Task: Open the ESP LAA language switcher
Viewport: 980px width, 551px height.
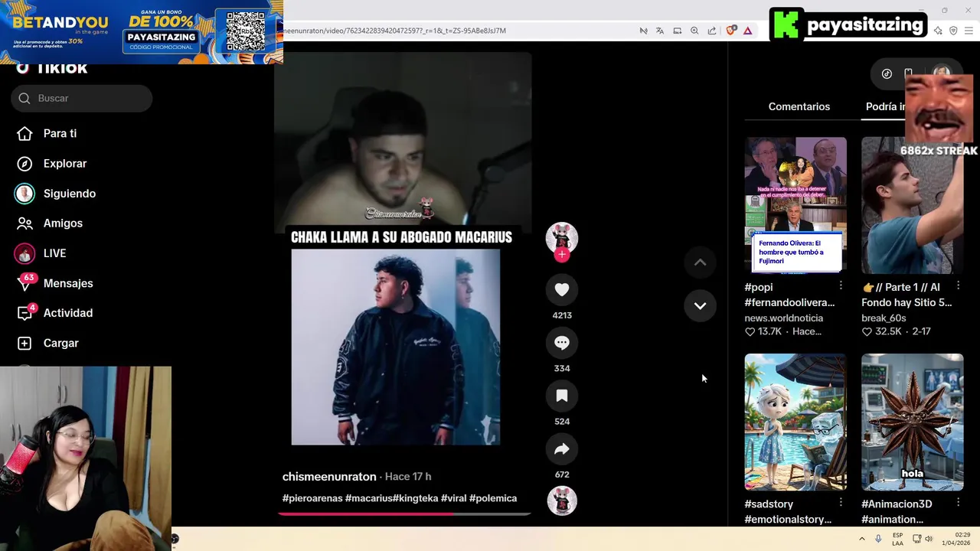Action: tap(897, 539)
